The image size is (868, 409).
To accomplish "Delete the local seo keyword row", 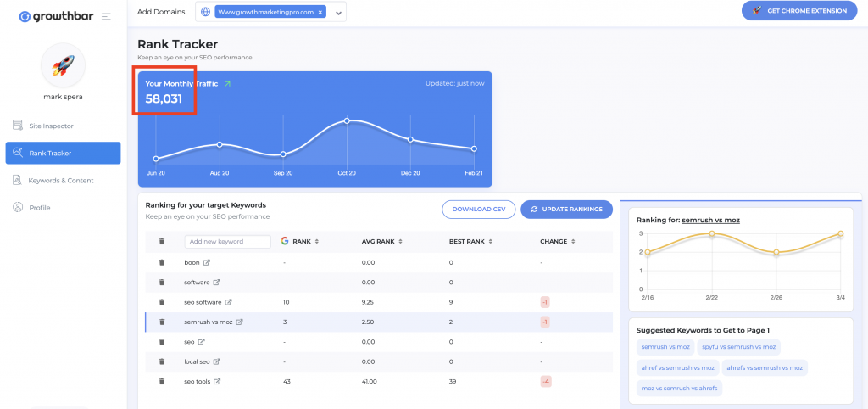I will click(x=162, y=361).
